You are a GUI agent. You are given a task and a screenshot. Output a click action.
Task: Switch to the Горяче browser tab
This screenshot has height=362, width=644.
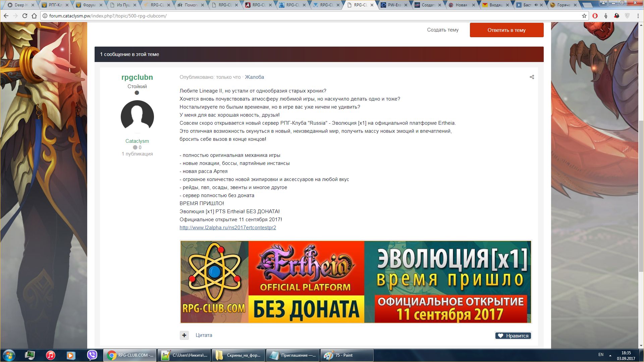point(563,5)
